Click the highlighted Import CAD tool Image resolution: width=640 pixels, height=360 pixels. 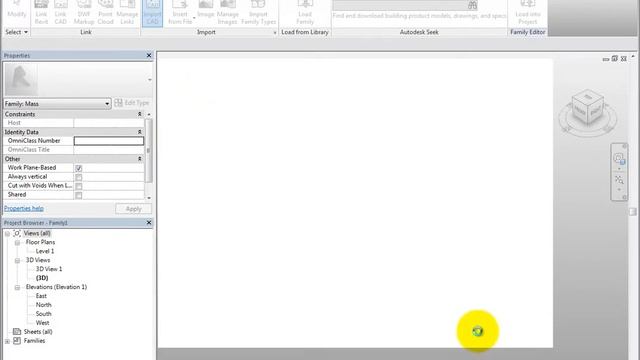point(152,13)
